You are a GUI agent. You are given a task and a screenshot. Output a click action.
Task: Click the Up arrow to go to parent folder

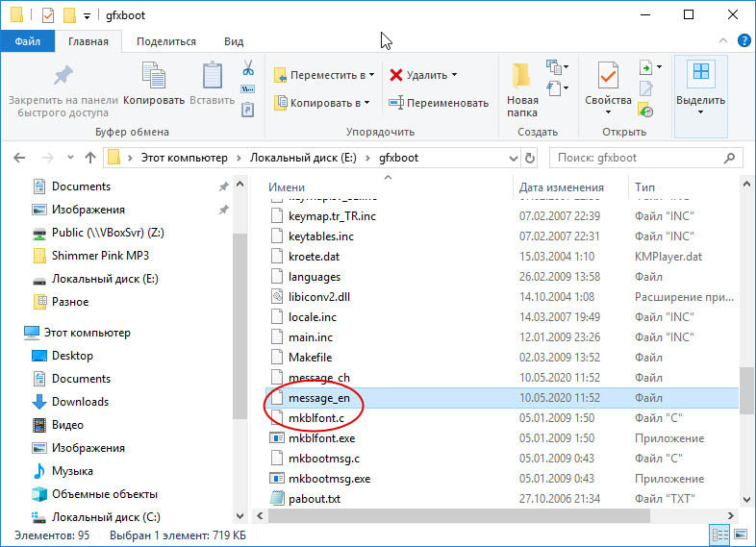(x=90, y=157)
